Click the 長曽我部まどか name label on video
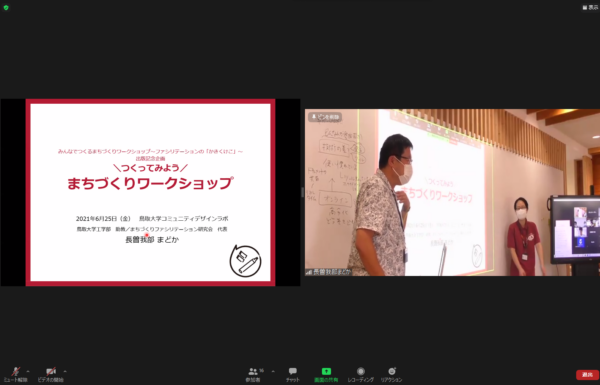Viewport: 600px width, 385px height. pyautogui.click(x=332, y=272)
